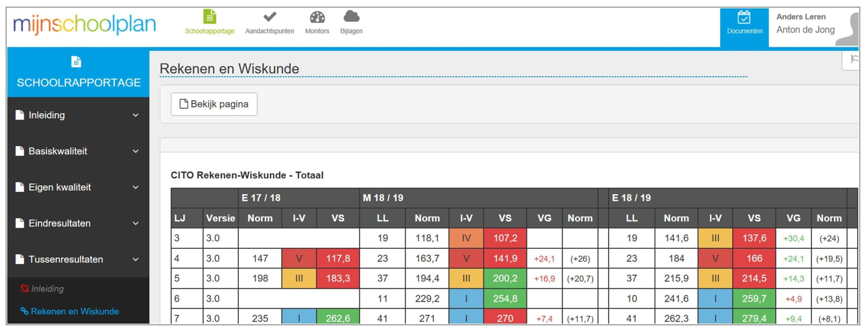Open the Monitors gauge icon

click(317, 17)
